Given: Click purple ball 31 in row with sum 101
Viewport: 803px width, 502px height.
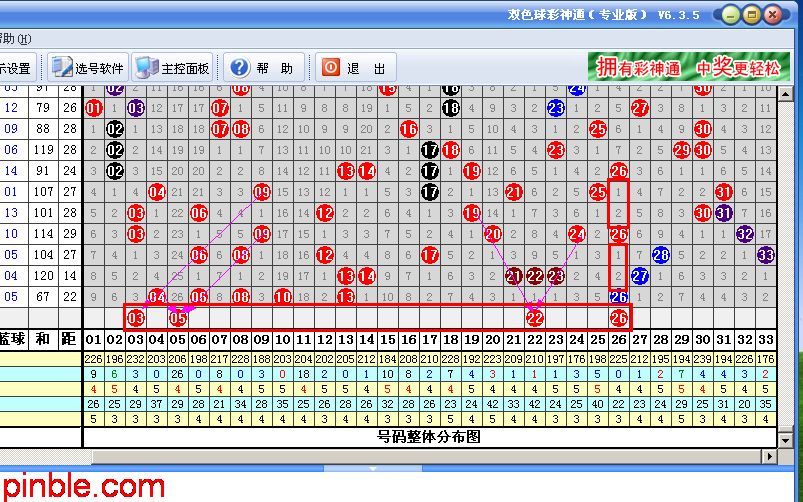Looking at the screenshot, I should [724, 213].
